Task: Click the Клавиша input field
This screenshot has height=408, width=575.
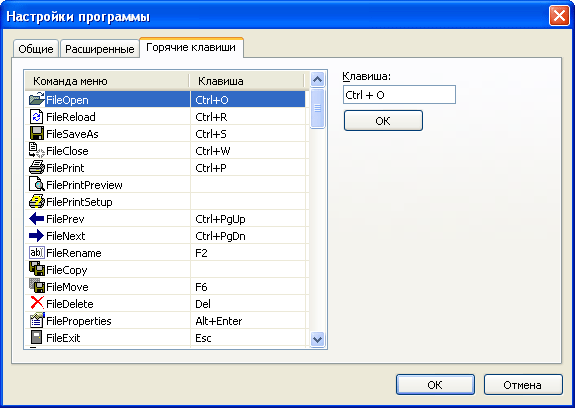Action: click(x=399, y=95)
